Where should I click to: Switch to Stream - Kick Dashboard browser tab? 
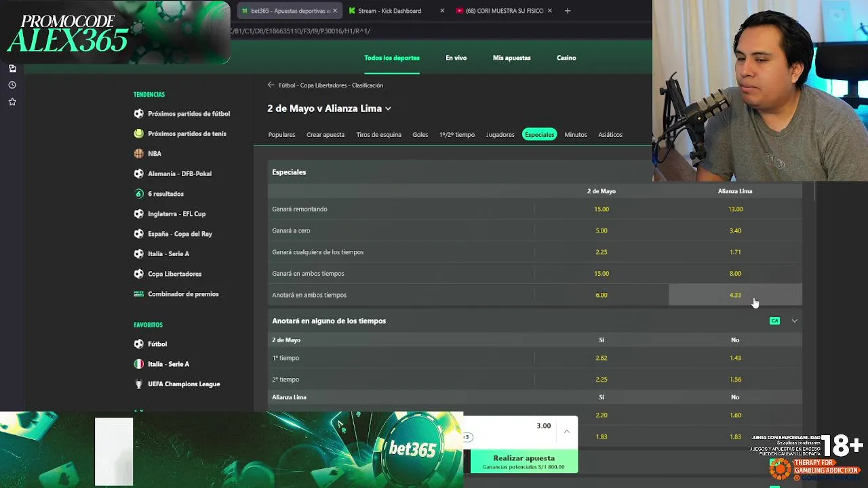390,11
